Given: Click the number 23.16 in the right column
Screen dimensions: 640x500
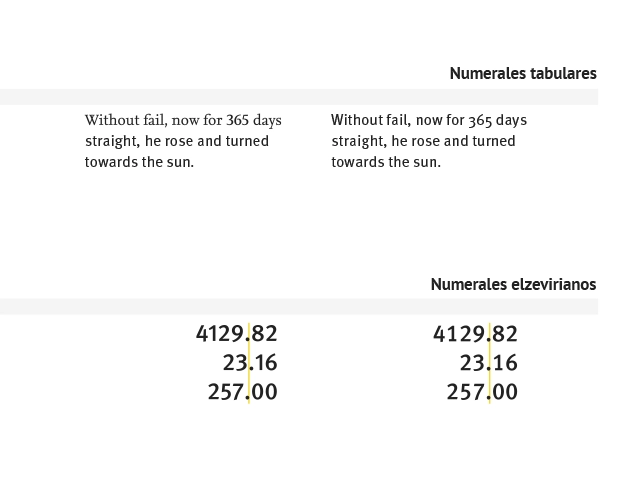Looking at the screenshot, I should tap(489, 362).
